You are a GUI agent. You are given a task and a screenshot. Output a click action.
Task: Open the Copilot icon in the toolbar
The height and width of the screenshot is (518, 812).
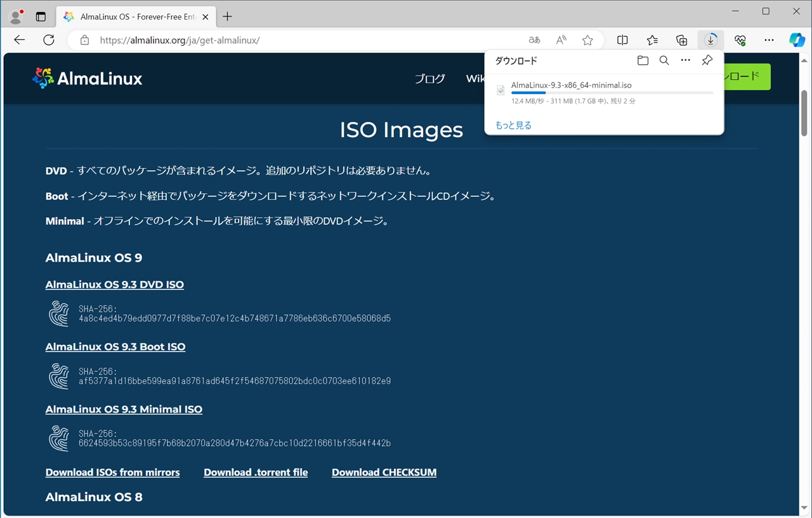(797, 40)
